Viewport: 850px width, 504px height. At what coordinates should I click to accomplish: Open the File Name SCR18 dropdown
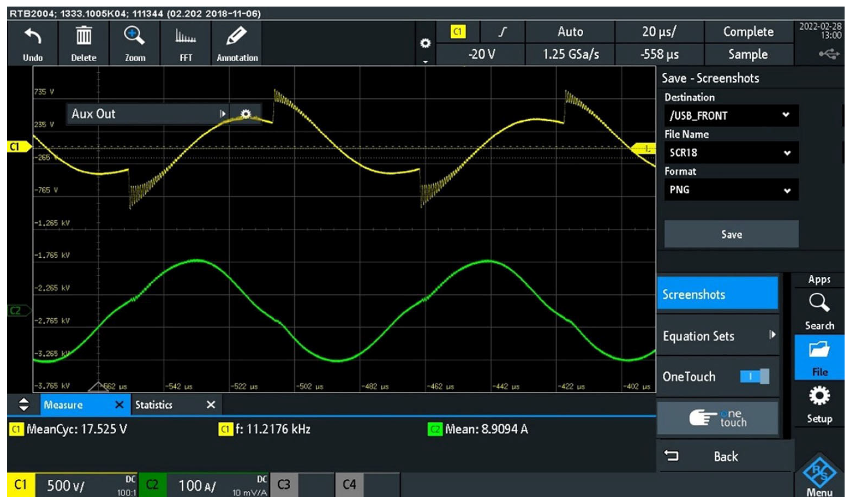tap(731, 153)
